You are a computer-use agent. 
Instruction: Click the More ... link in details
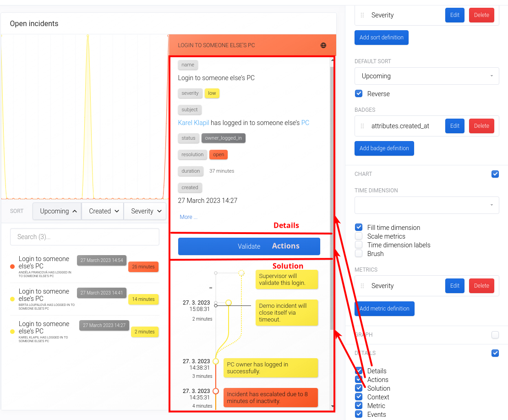point(189,217)
